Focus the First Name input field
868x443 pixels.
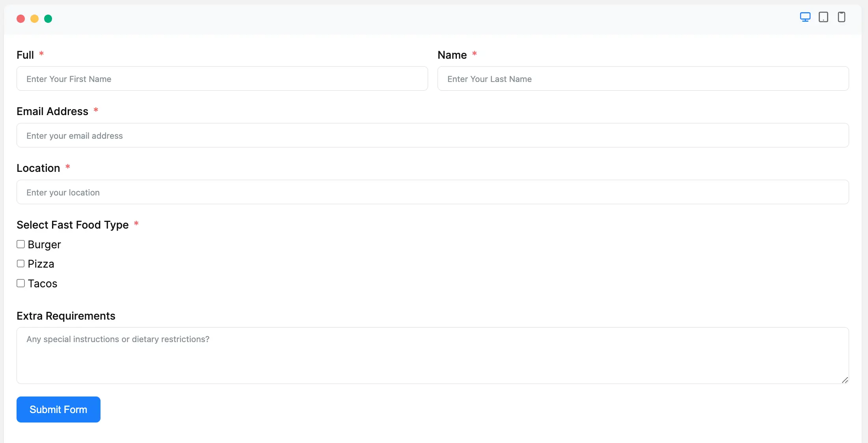pyautogui.click(x=222, y=79)
